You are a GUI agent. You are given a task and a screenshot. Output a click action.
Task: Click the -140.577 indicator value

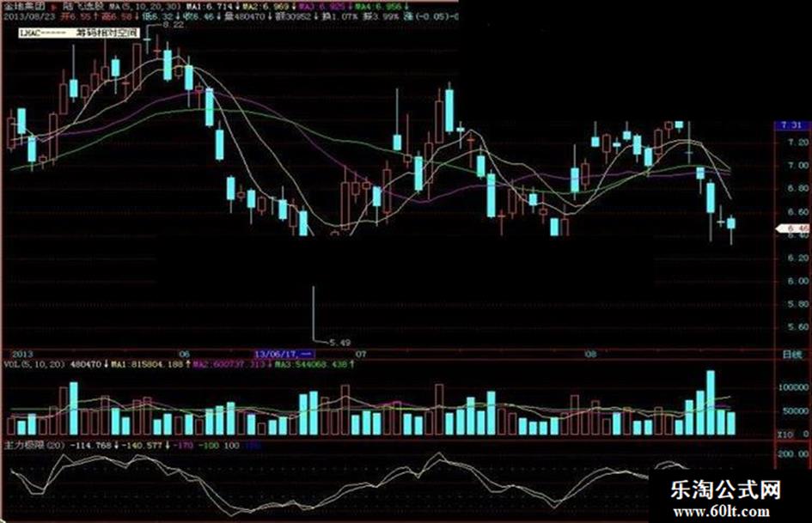pyautogui.click(x=143, y=445)
